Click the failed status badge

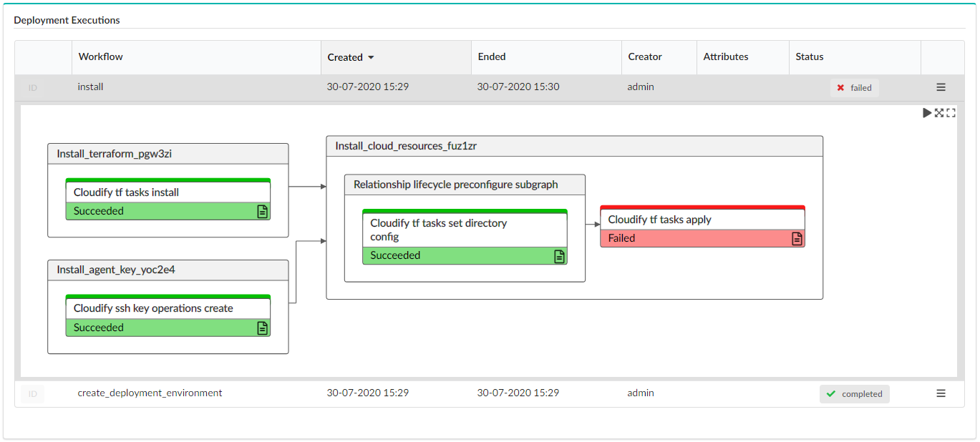click(x=855, y=88)
